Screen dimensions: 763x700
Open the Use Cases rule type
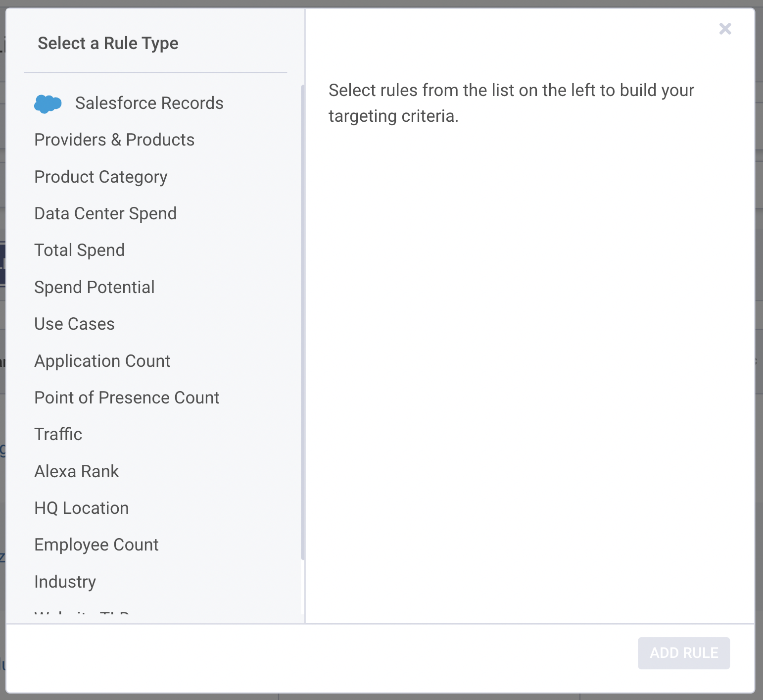click(75, 324)
